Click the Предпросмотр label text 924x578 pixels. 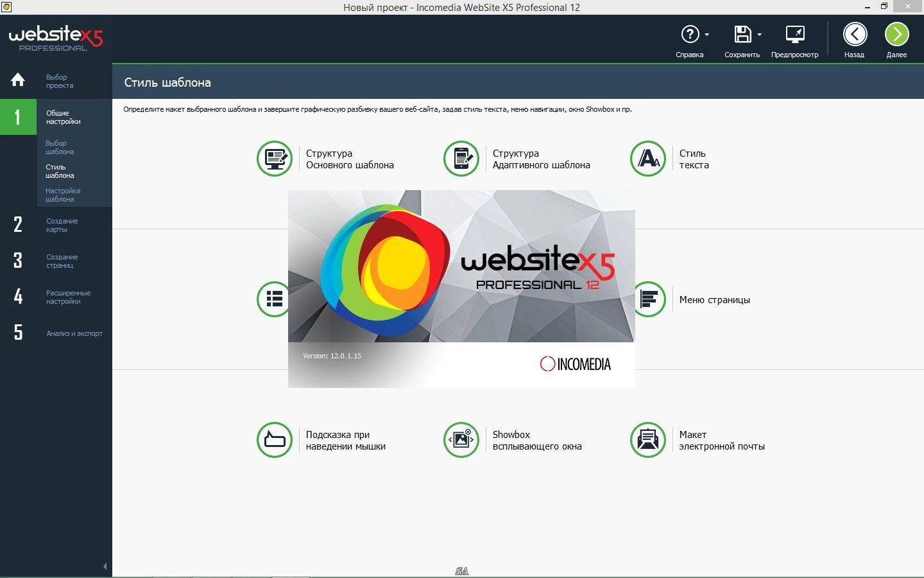pos(795,55)
